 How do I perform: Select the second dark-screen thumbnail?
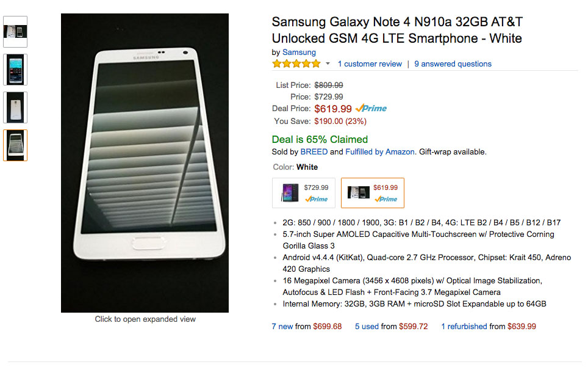tap(15, 70)
